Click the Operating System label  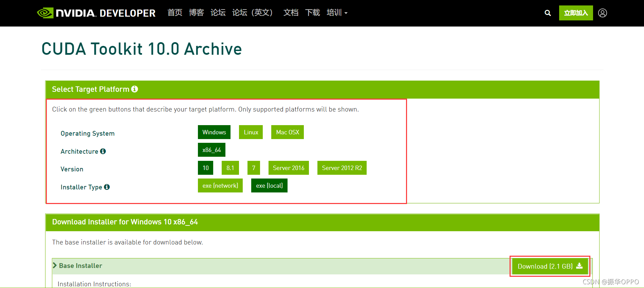pyautogui.click(x=88, y=134)
